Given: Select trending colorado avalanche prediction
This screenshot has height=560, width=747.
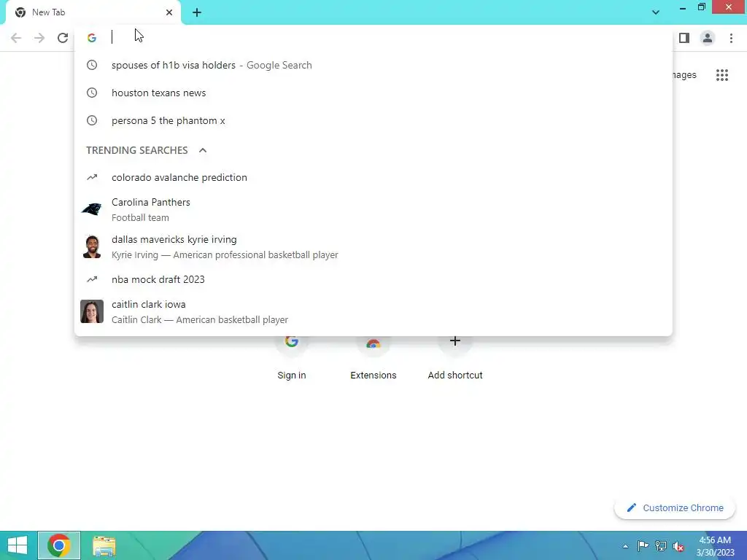Looking at the screenshot, I should pyautogui.click(x=373, y=177).
